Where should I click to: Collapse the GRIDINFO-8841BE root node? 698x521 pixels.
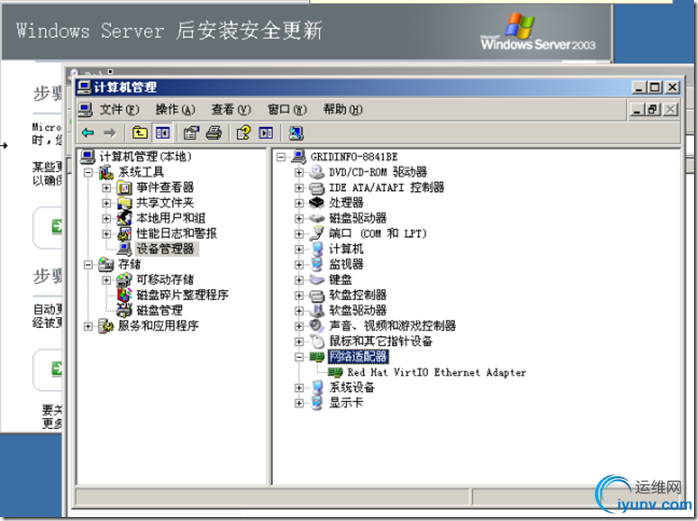coord(281,157)
